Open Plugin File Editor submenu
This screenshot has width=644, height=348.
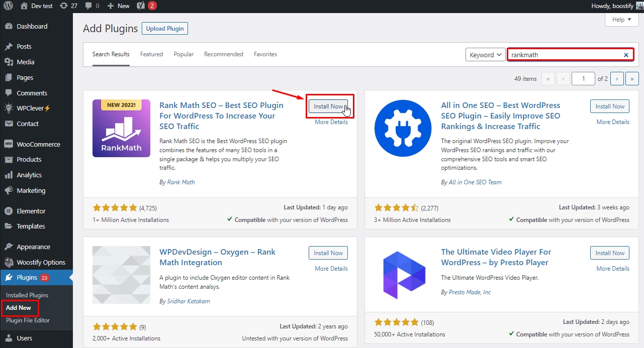(x=28, y=320)
